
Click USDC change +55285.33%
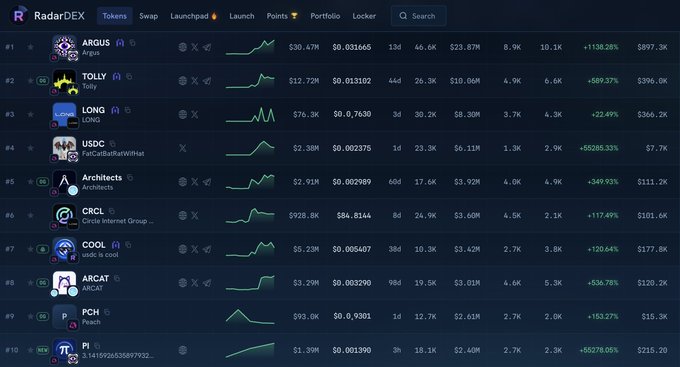coord(599,148)
